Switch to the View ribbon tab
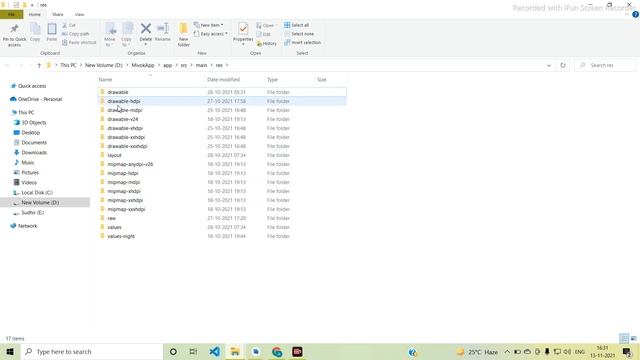Image resolution: width=640 pixels, height=360 pixels. pyautogui.click(x=79, y=15)
